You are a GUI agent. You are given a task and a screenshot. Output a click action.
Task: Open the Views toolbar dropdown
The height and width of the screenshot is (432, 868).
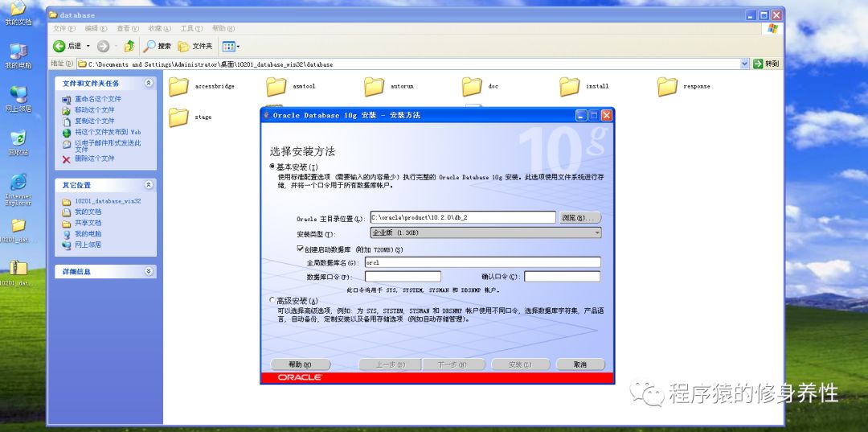(x=231, y=47)
